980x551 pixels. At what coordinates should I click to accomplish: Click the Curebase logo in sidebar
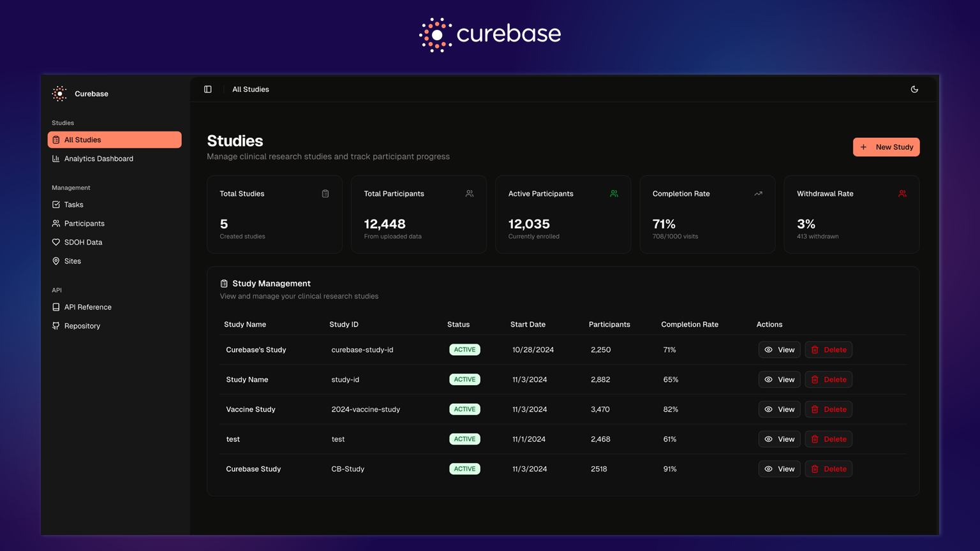click(x=59, y=94)
